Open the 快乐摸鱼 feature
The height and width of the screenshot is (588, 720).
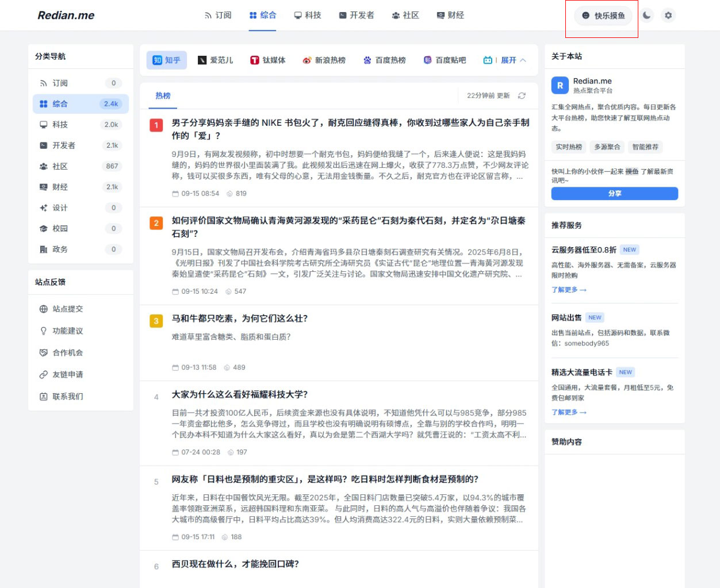point(602,16)
